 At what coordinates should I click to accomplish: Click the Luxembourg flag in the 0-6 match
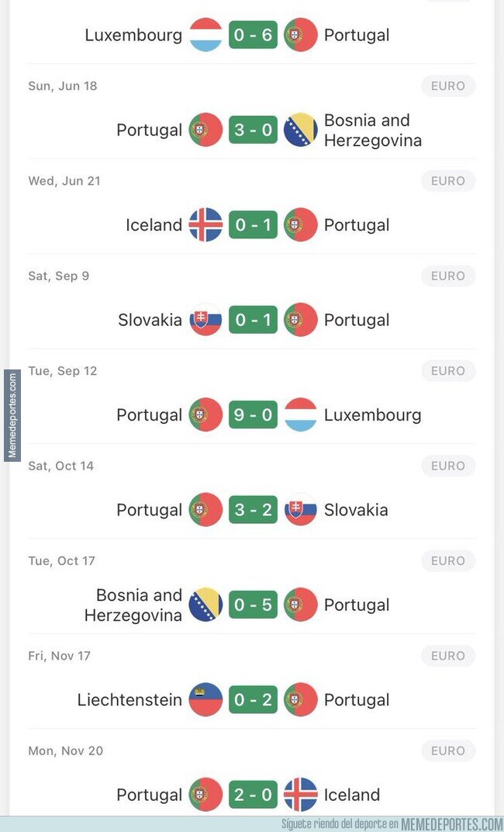point(205,35)
